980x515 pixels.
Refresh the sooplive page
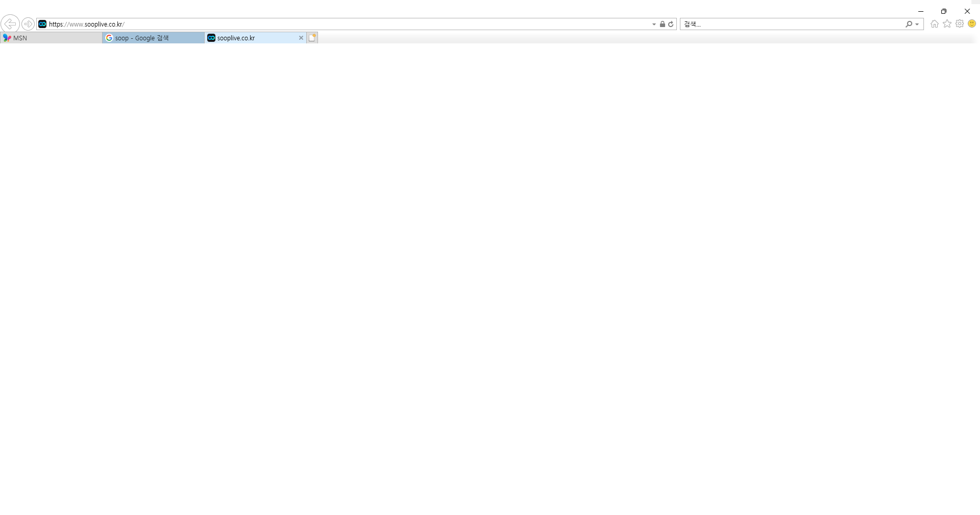click(x=671, y=24)
